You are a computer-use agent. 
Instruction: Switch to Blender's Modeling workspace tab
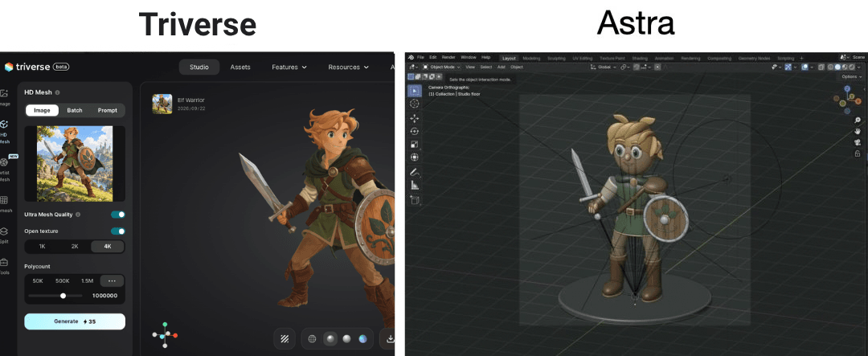[x=531, y=58]
